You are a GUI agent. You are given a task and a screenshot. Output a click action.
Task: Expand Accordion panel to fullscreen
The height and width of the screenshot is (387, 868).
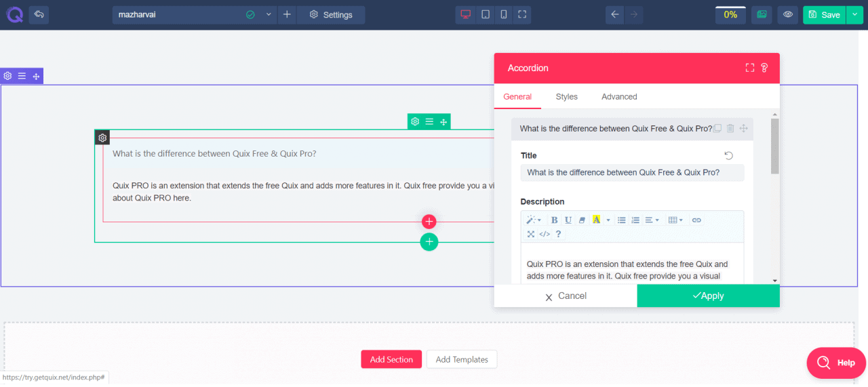coord(749,68)
